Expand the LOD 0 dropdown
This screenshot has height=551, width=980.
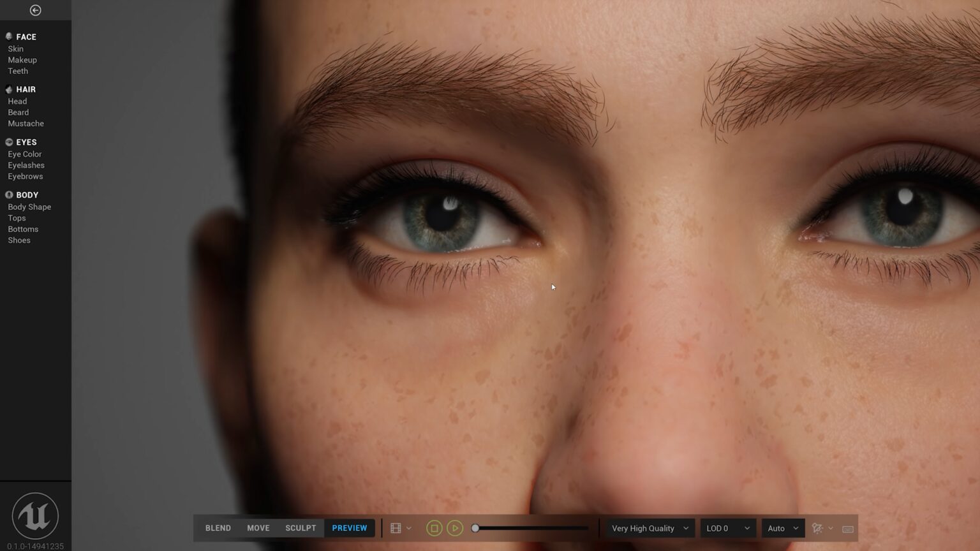[x=728, y=528]
